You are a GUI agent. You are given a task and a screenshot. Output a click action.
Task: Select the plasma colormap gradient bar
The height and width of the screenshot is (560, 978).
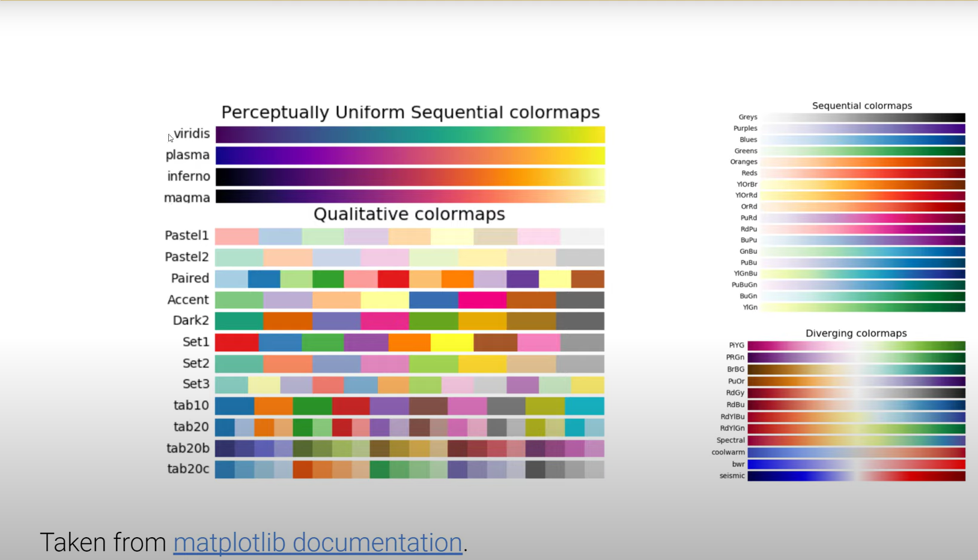tap(410, 155)
